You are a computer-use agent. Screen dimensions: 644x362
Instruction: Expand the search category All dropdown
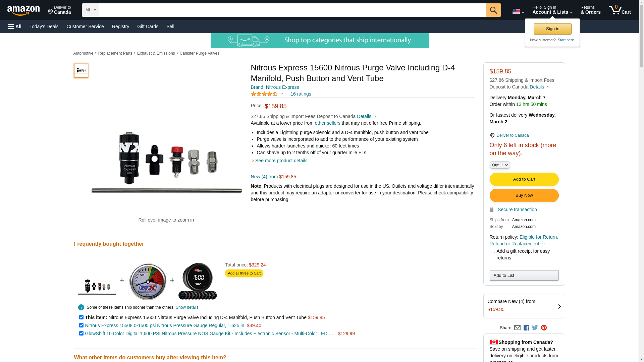pos(91,10)
